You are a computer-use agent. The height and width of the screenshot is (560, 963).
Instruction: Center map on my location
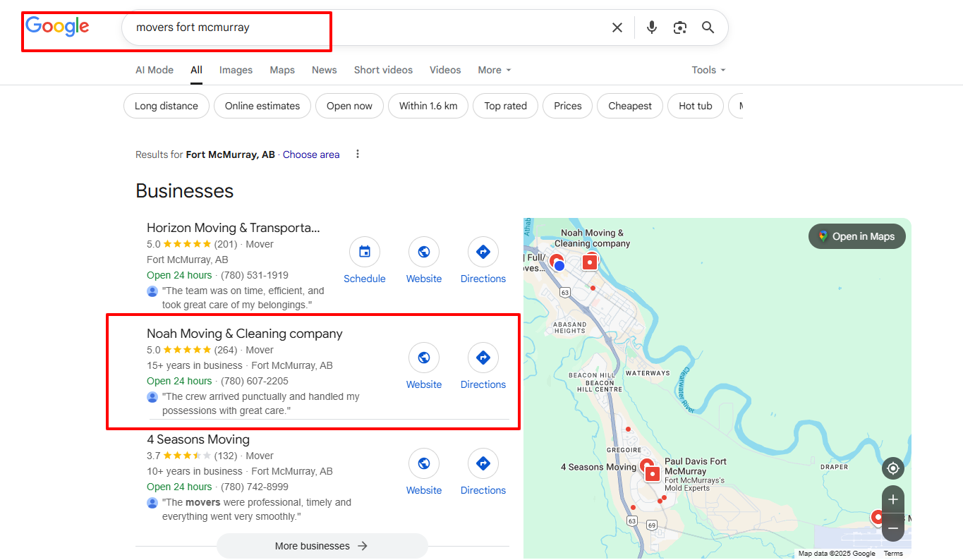click(x=893, y=468)
